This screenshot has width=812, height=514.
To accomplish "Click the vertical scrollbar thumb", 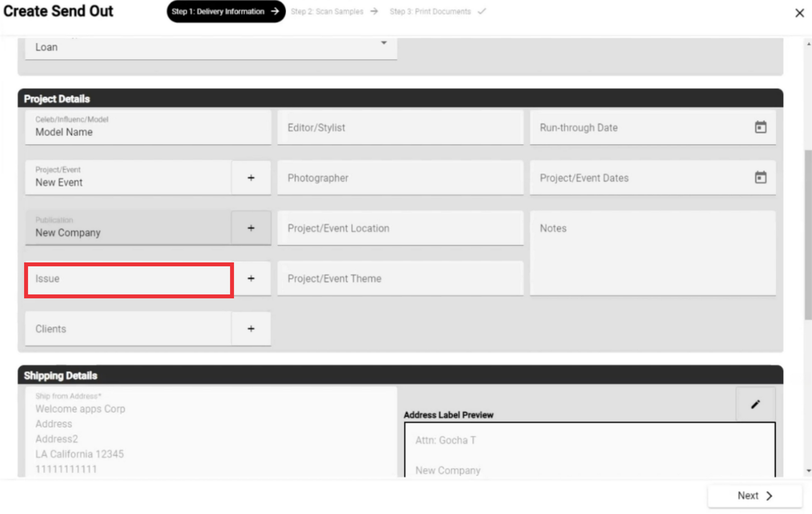I will [808, 235].
